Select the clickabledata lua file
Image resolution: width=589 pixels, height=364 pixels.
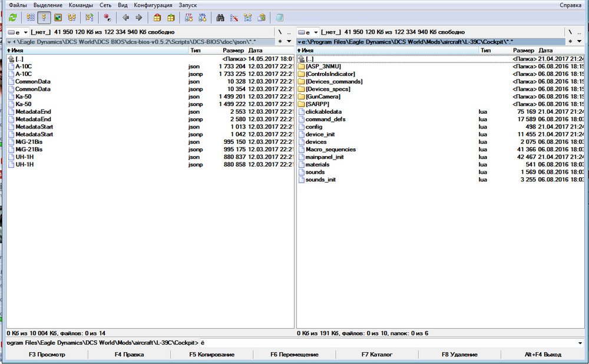coord(441,111)
